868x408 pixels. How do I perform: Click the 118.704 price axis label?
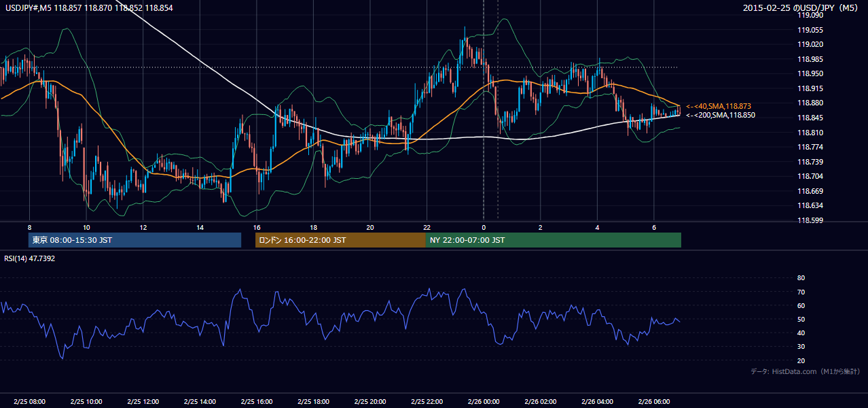[811, 176]
